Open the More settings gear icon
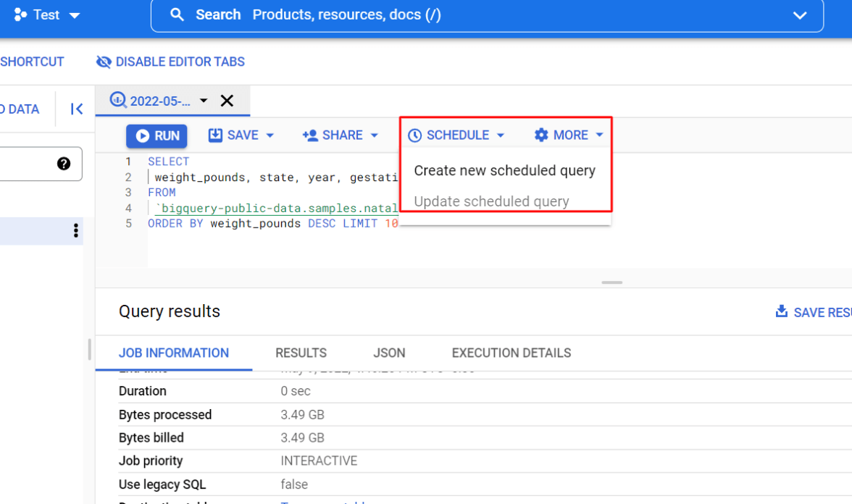 coord(541,135)
